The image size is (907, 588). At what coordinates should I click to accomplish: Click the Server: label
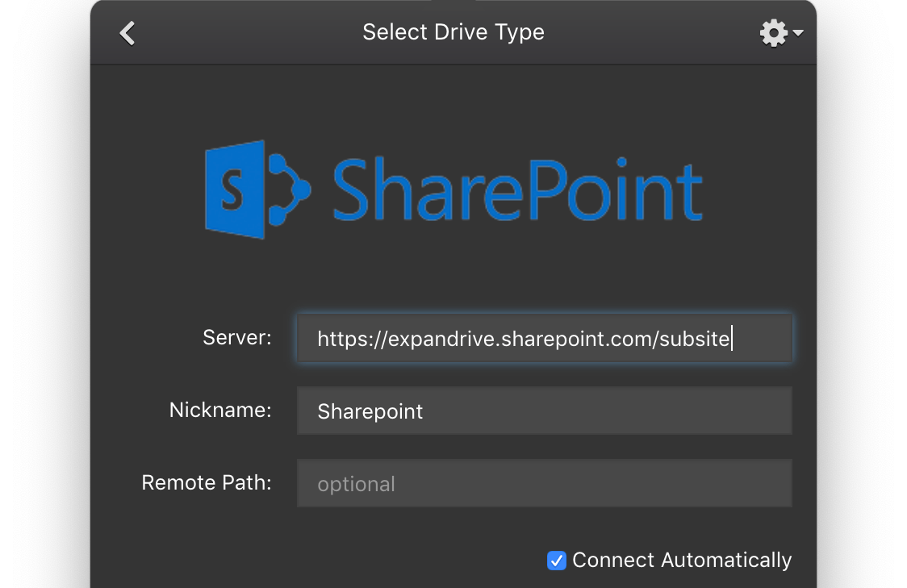[237, 338]
